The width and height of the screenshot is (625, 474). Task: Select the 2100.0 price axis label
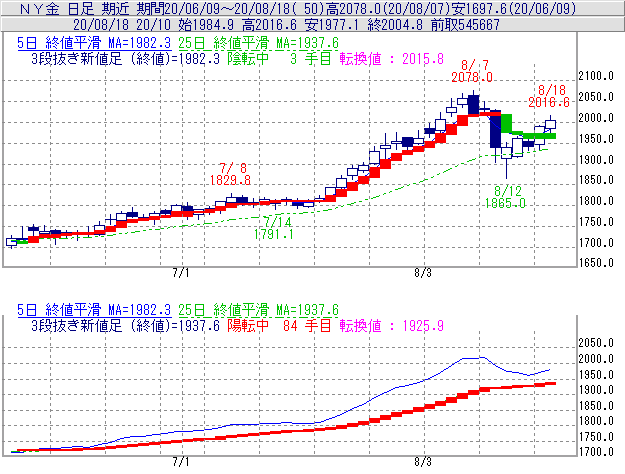click(x=600, y=77)
